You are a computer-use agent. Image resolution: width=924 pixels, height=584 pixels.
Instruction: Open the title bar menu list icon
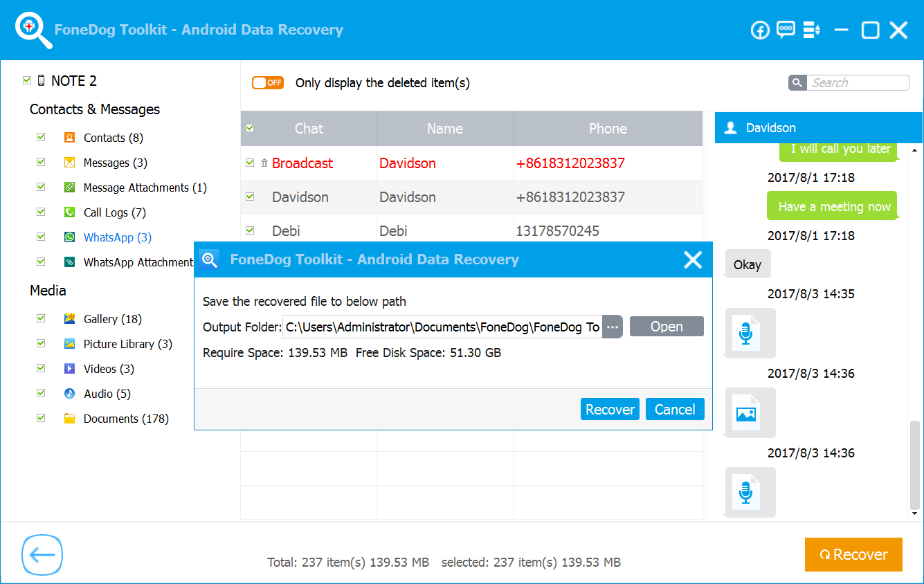click(811, 30)
